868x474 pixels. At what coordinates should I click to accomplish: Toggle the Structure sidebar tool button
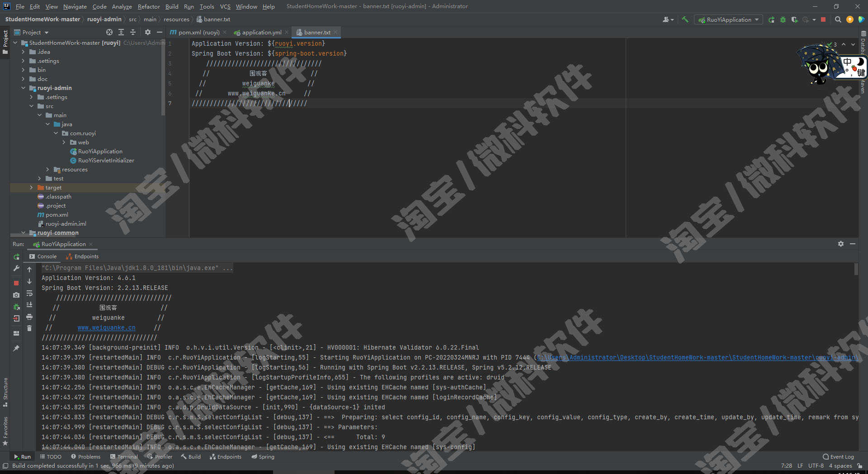(5, 392)
